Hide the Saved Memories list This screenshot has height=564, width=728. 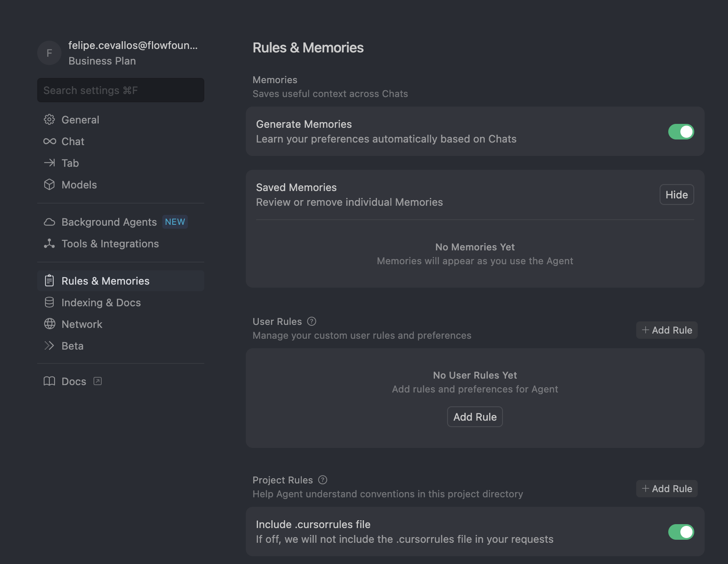pyautogui.click(x=676, y=195)
